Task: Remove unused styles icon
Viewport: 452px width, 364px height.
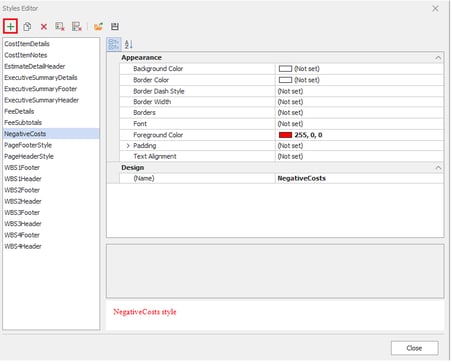Action: (60, 26)
